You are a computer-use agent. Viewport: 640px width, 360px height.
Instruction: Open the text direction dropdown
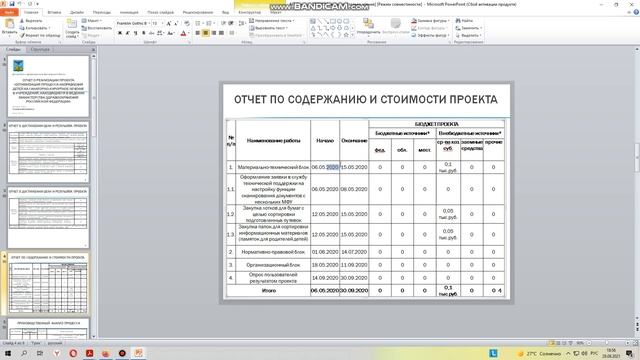click(272, 20)
